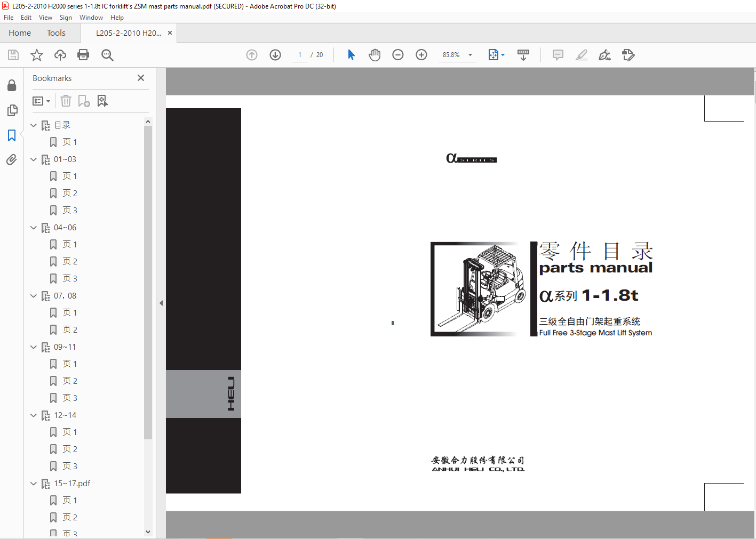
Task: Upload the file to cloud storage
Action: (x=60, y=55)
